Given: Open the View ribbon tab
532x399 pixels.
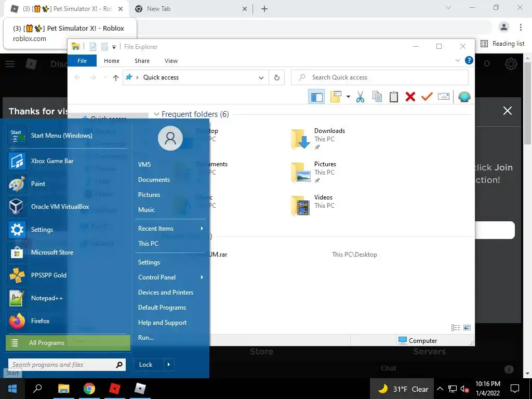Looking at the screenshot, I should tap(171, 61).
